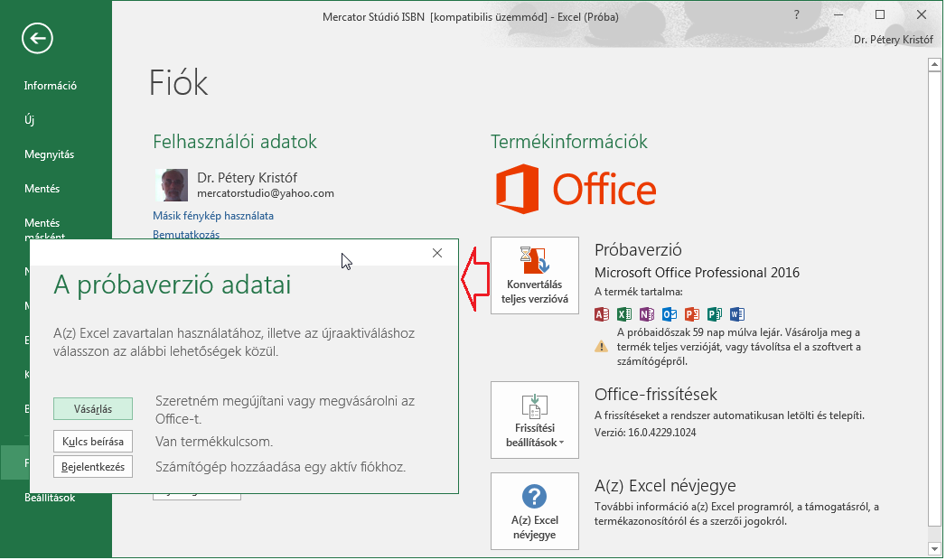Click the Access product icon
Viewport: 946px width, 560px height.
pyautogui.click(x=602, y=314)
